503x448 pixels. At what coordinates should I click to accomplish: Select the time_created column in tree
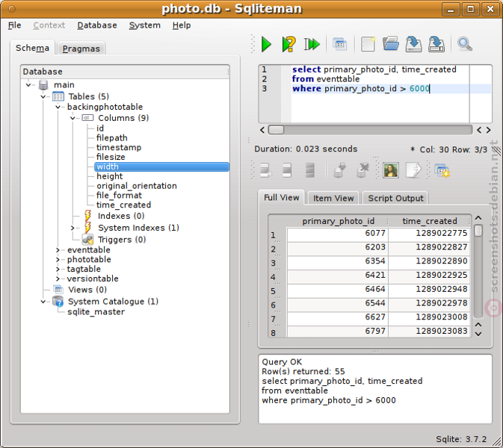point(123,205)
